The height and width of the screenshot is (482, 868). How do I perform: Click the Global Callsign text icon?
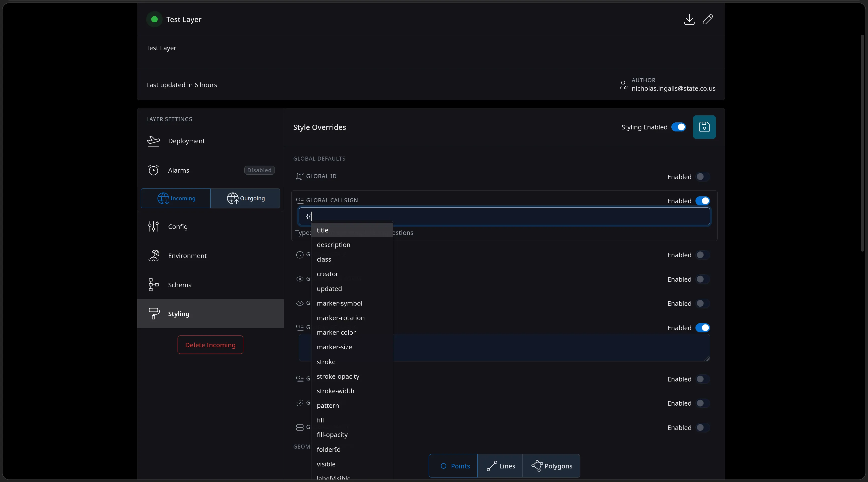click(x=300, y=201)
